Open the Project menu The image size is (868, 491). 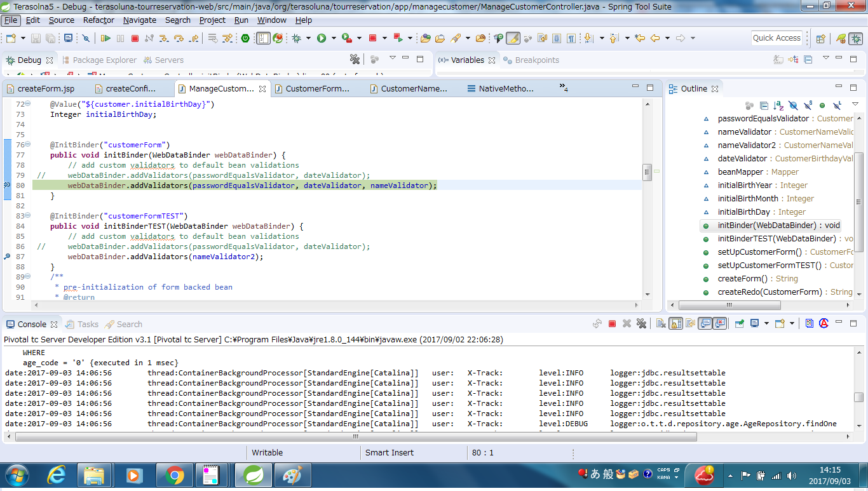[212, 20]
